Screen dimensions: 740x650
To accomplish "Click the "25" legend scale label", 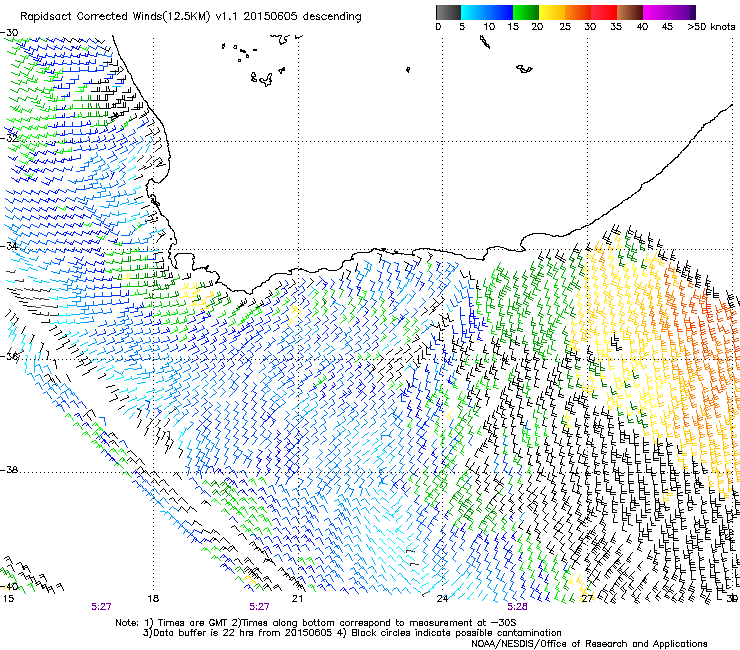I will 565,27.
